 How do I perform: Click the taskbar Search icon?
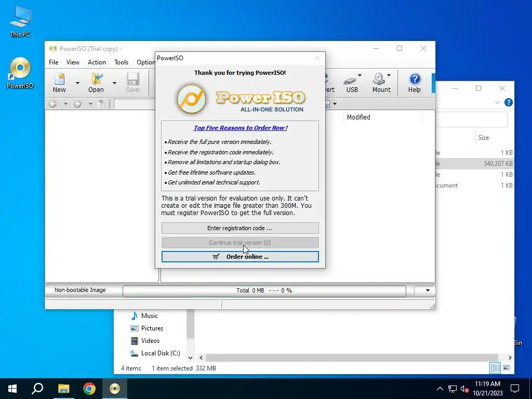(x=37, y=389)
